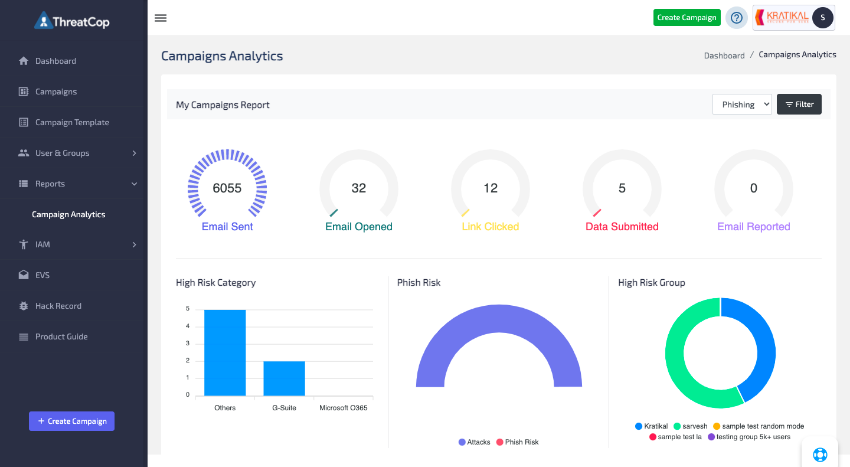Screen dimensions: 850x467
Task: Select Campaign Analytics in the sidebar
Action: coord(68,214)
